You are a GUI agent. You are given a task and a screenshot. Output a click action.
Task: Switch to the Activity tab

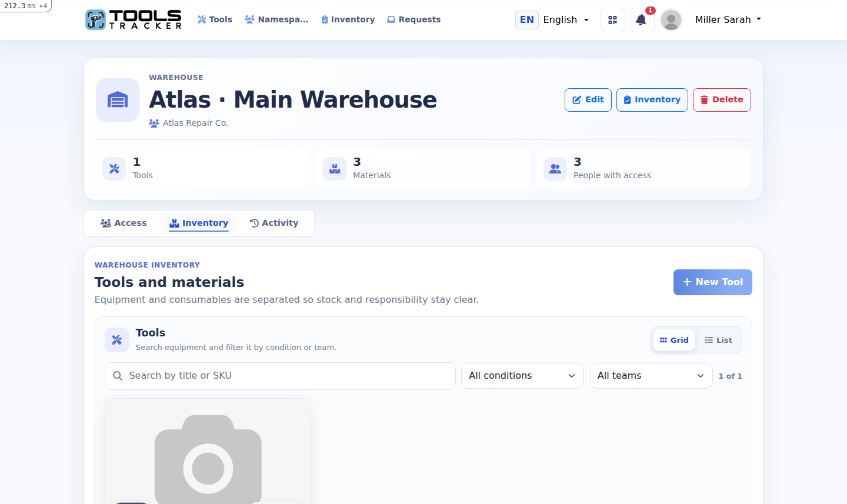pos(274,223)
